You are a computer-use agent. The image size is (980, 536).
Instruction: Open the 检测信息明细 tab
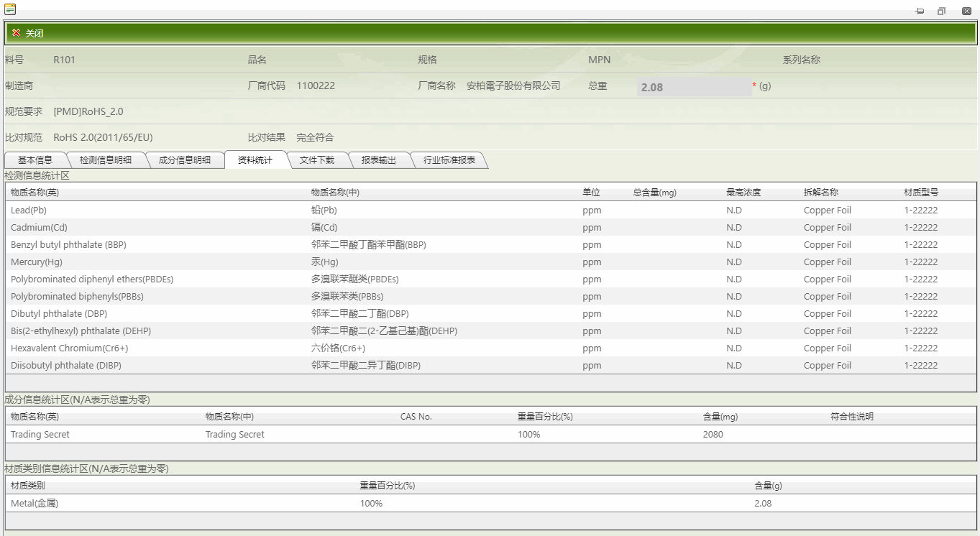click(x=106, y=160)
